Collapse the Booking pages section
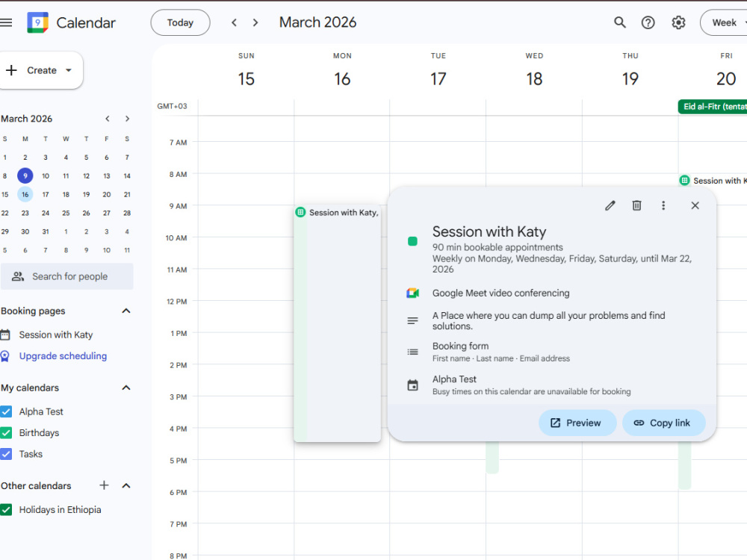Viewport: 747px width, 560px height. click(x=126, y=311)
